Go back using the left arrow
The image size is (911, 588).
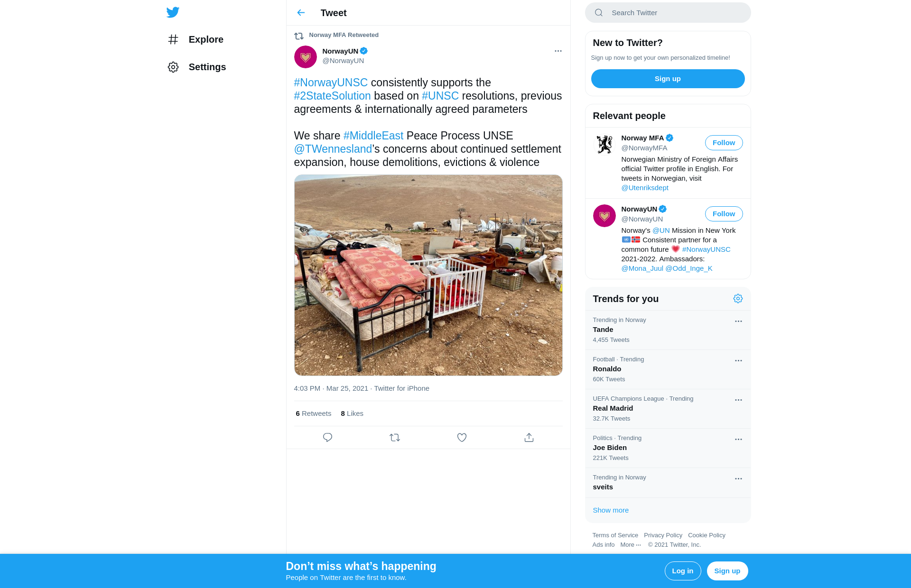click(301, 13)
